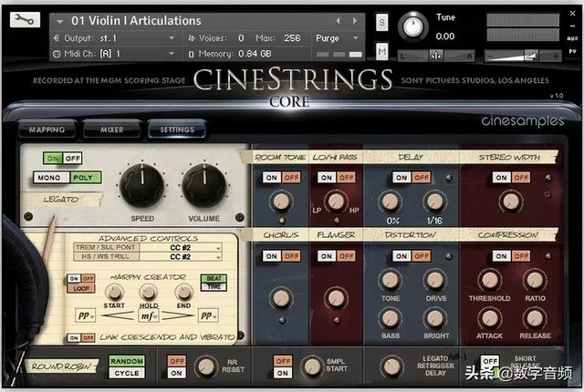
Task: Click the Hairpin End knob
Action: tap(183, 293)
